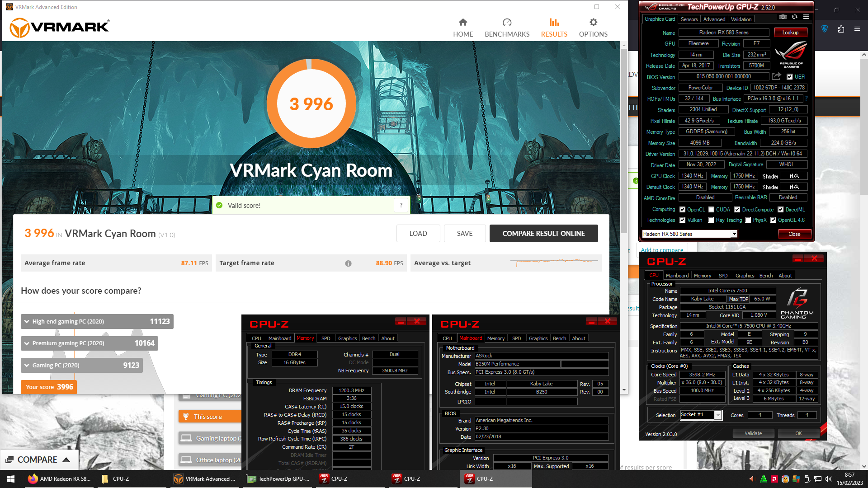Image resolution: width=868 pixels, height=488 pixels.
Task: Click GPU-Z Lookup button
Action: 791,33
